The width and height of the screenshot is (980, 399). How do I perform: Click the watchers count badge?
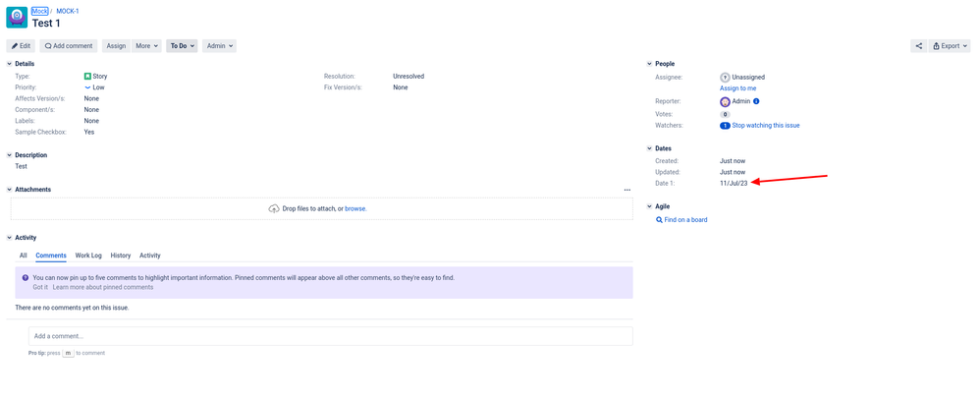pyautogui.click(x=725, y=126)
